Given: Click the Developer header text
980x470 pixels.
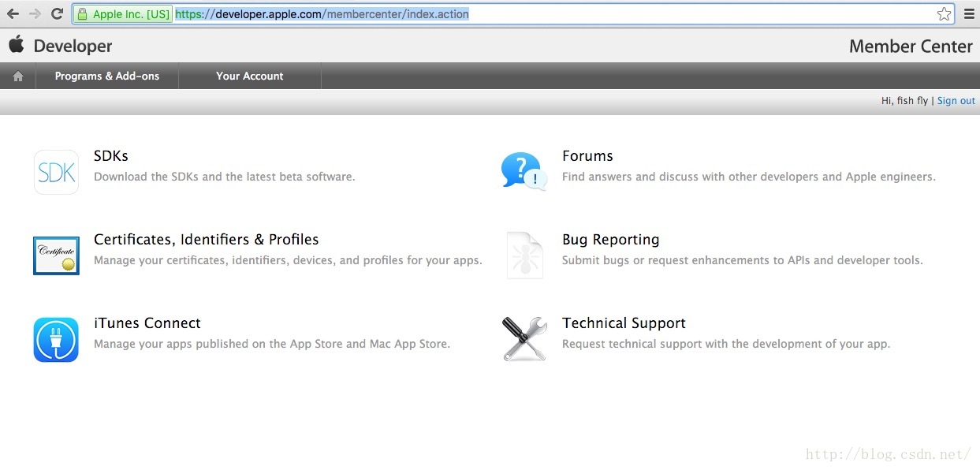Looking at the screenshot, I should point(73,47).
